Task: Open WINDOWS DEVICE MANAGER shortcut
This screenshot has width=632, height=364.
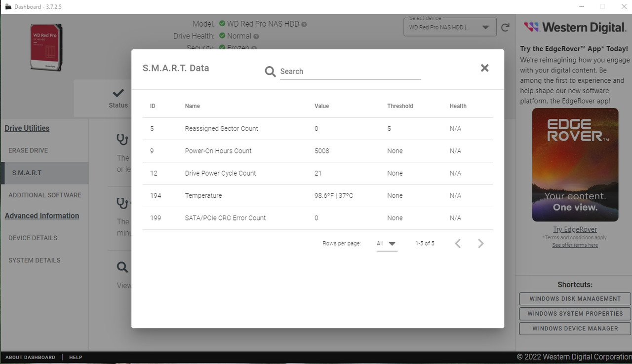Action: [x=575, y=328]
